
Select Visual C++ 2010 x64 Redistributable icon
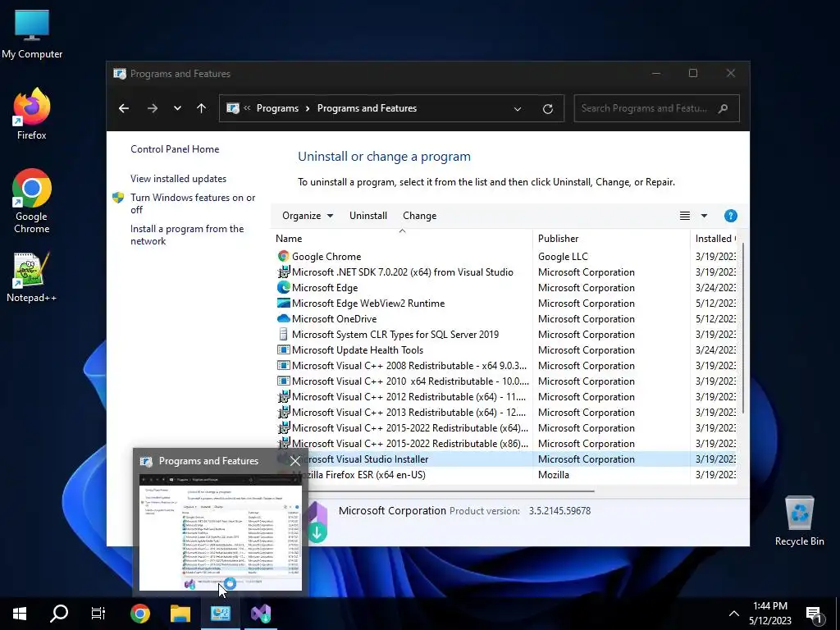pyautogui.click(x=283, y=381)
